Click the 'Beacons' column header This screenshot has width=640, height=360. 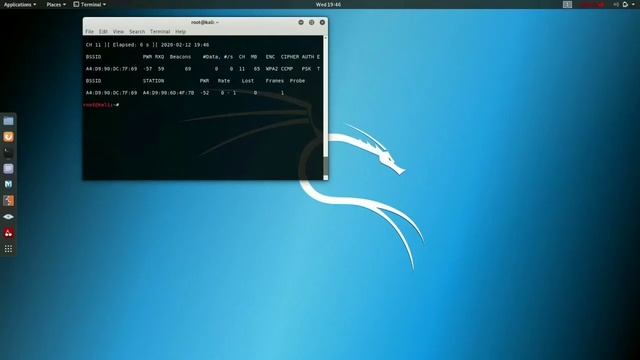pos(180,57)
